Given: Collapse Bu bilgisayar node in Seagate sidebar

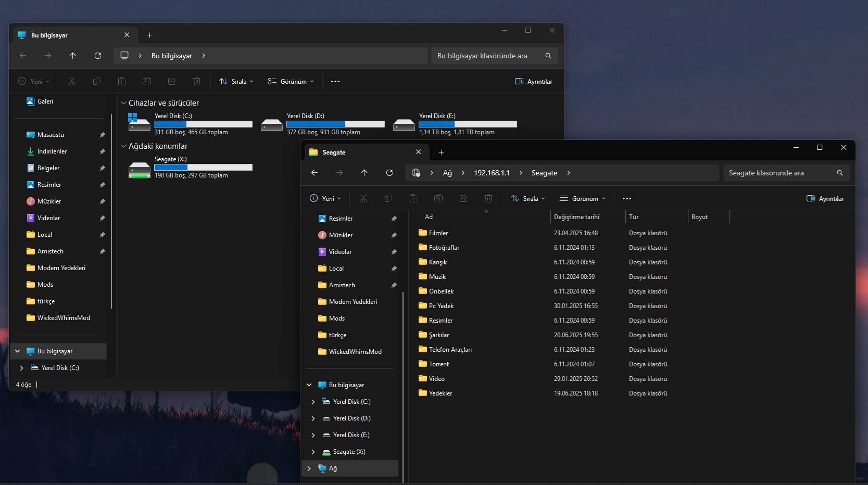Looking at the screenshot, I should click(309, 385).
